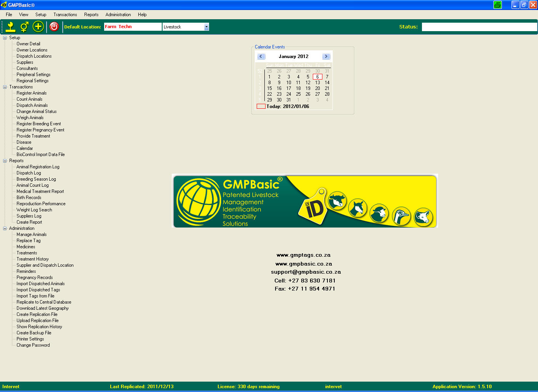Open Provide Treatment
Viewport: 538px width, 392px height.
[33, 136]
